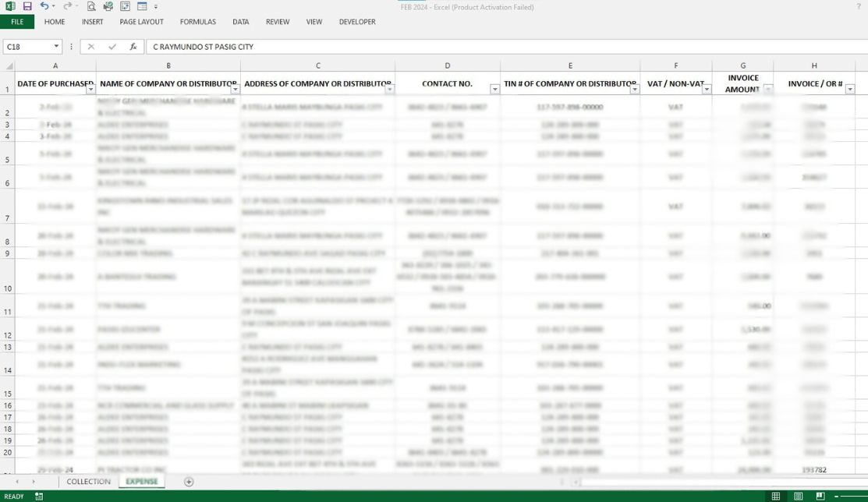Open Print Preview from Quick Access Toolbar

click(91, 7)
